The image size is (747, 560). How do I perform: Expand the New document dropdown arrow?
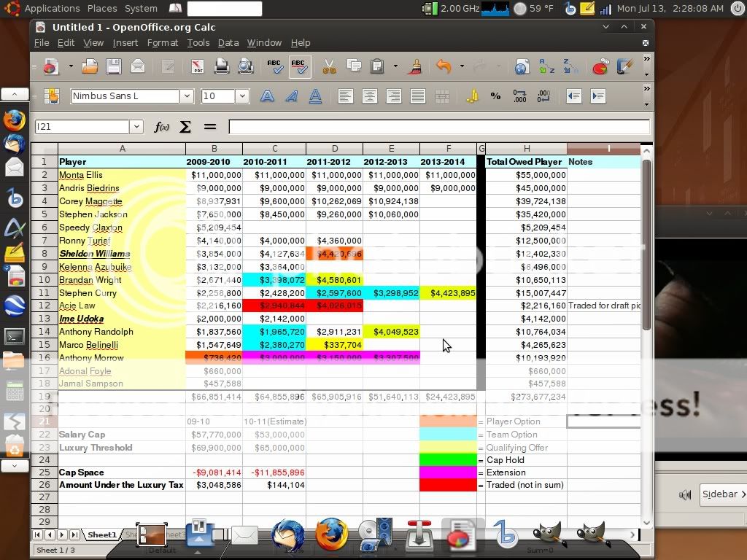pos(71,66)
